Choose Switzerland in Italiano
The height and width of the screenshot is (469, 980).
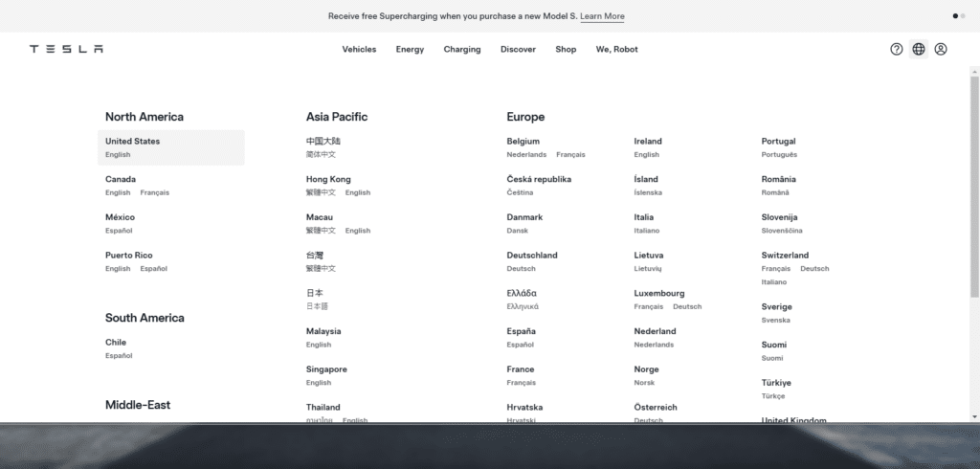(x=773, y=282)
